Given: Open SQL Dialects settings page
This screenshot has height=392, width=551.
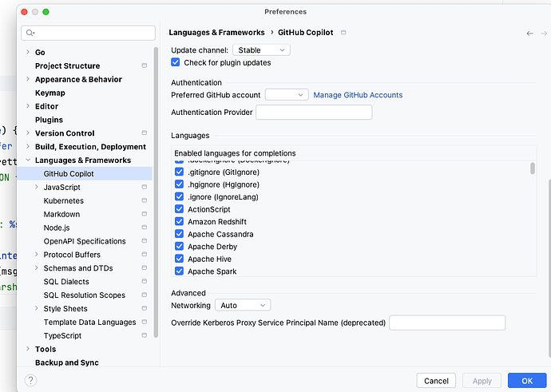Looking at the screenshot, I should tap(66, 281).
